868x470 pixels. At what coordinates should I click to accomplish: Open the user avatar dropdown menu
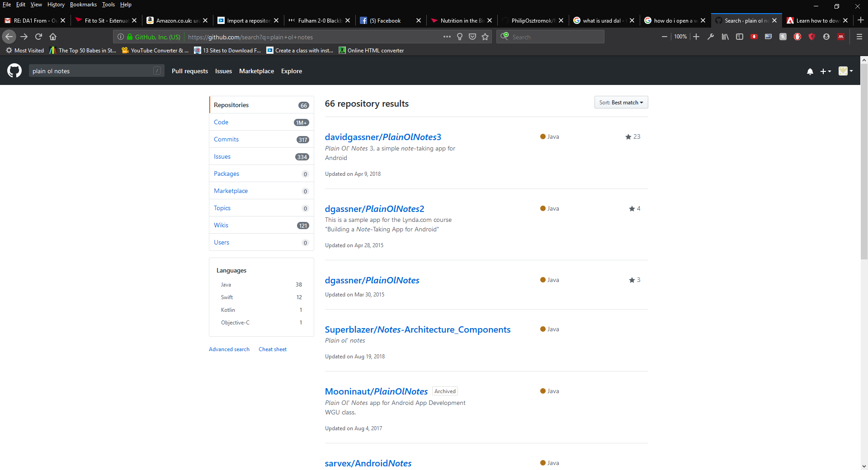click(845, 71)
